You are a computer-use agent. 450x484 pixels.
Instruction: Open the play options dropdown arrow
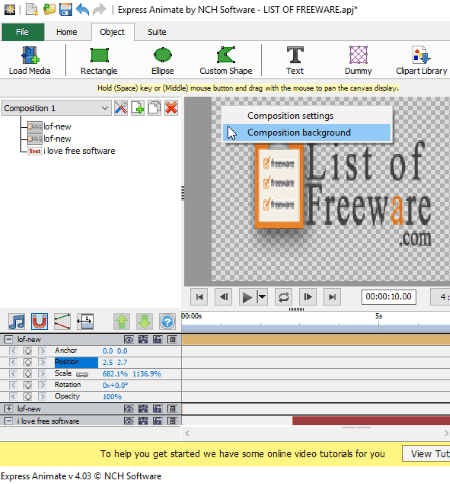click(x=262, y=297)
